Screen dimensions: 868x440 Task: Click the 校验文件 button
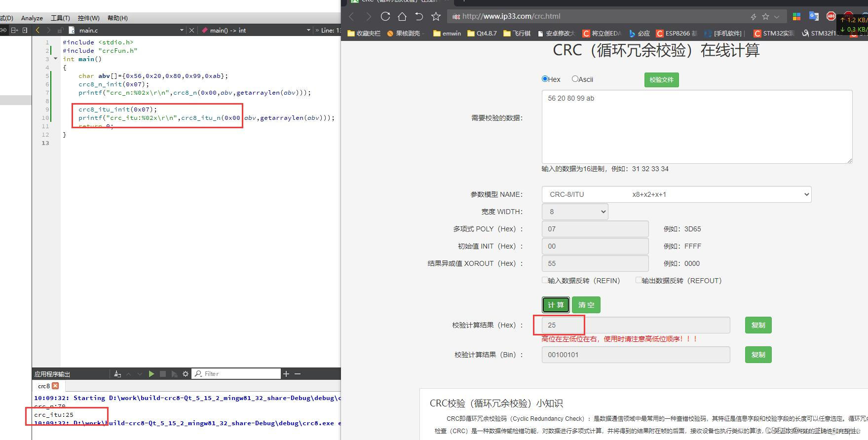(x=662, y=79)
